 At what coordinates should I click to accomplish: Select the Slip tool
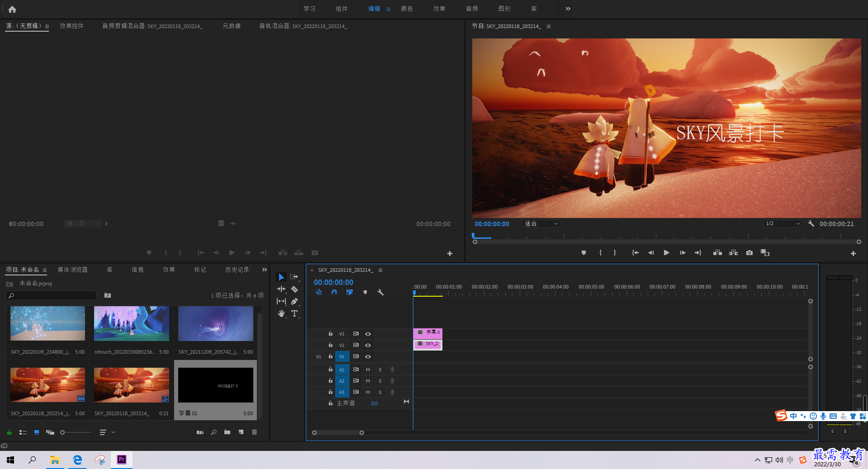point(281,301)
